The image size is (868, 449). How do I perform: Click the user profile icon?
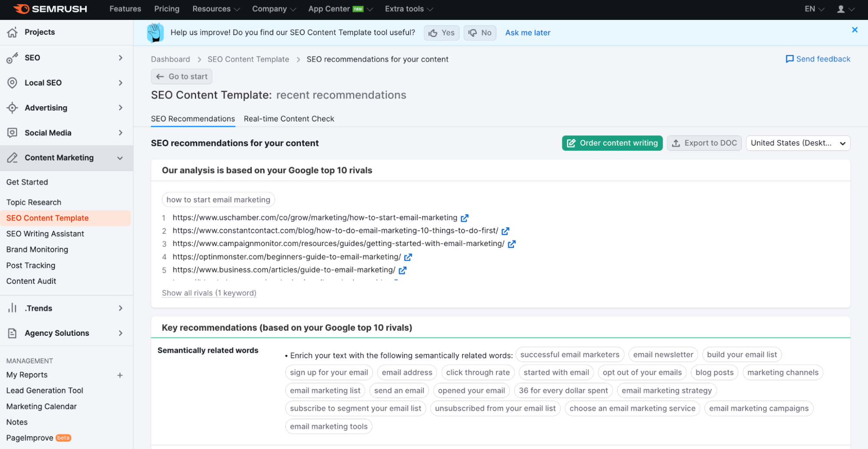click(841, 9)
